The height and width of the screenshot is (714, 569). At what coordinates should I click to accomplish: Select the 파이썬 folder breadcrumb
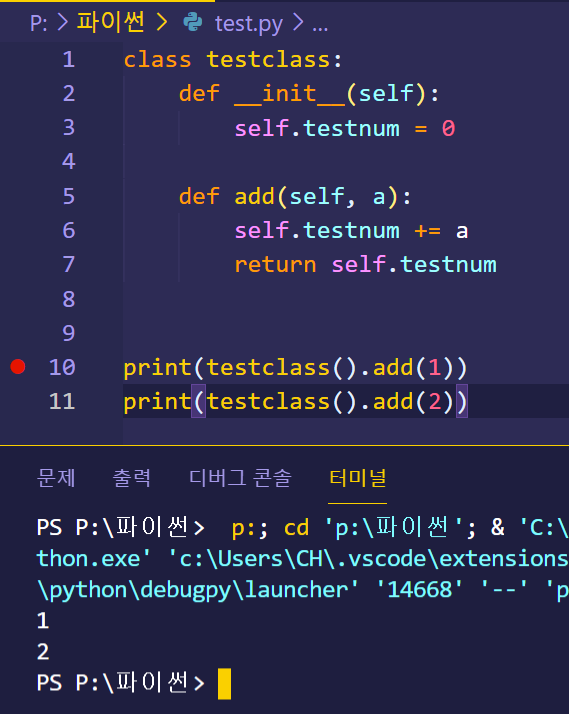point(111,22)
